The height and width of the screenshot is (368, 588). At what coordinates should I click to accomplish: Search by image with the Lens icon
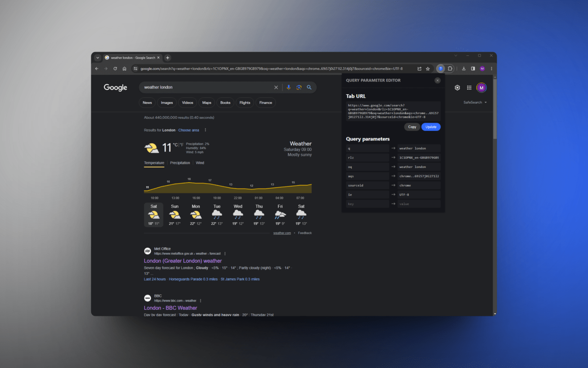coord(299,87)
